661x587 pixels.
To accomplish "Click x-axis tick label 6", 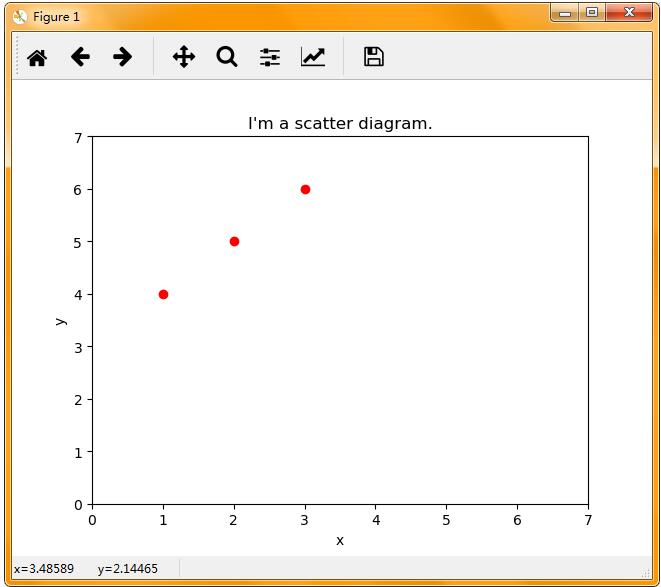I will pos(517,520).
